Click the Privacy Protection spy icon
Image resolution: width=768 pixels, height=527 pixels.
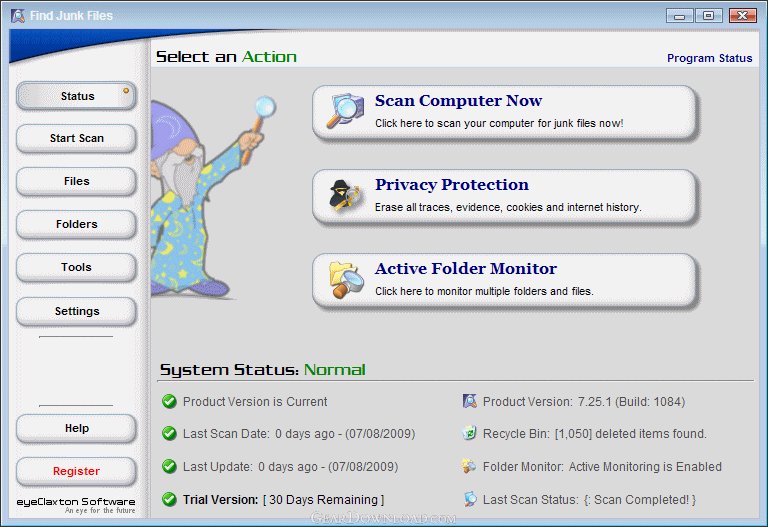pyautogui.click(x=345, y=195)
